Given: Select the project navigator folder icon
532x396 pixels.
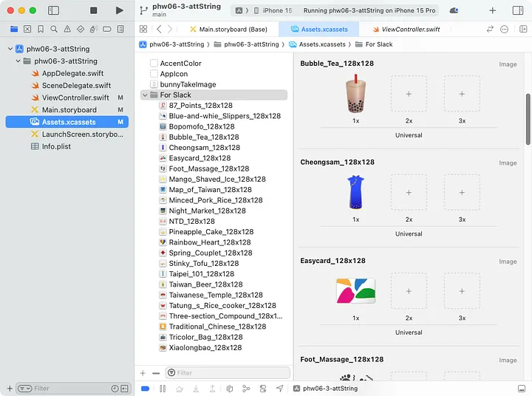Looking at the screenshot, I should coord(14,29).
